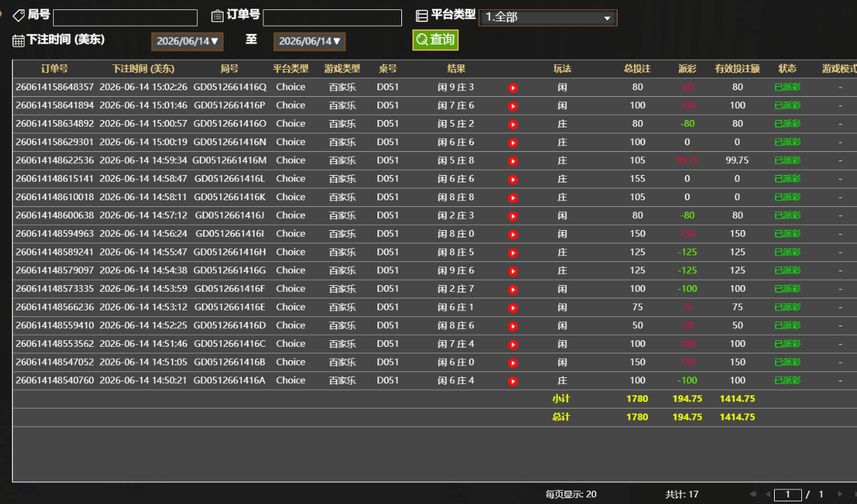The image size is (857, 504).
Task: Select round number GD0512661416Q
Action: click(230, 87)
